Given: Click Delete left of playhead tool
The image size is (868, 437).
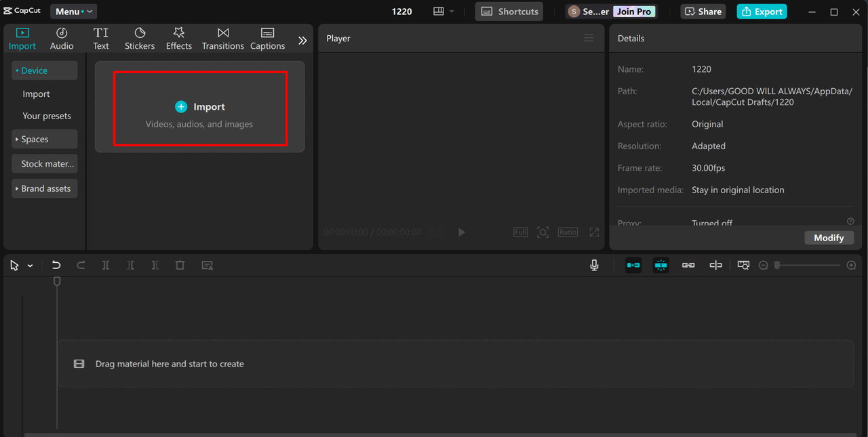Looking at the screenshot, I should [x=130, y=266].
